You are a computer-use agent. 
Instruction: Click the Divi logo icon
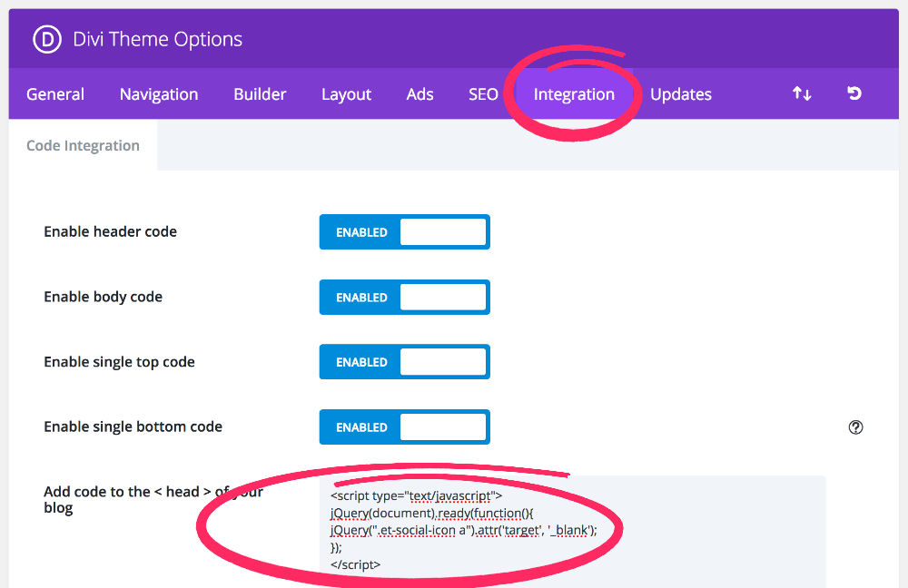(46, 39)
